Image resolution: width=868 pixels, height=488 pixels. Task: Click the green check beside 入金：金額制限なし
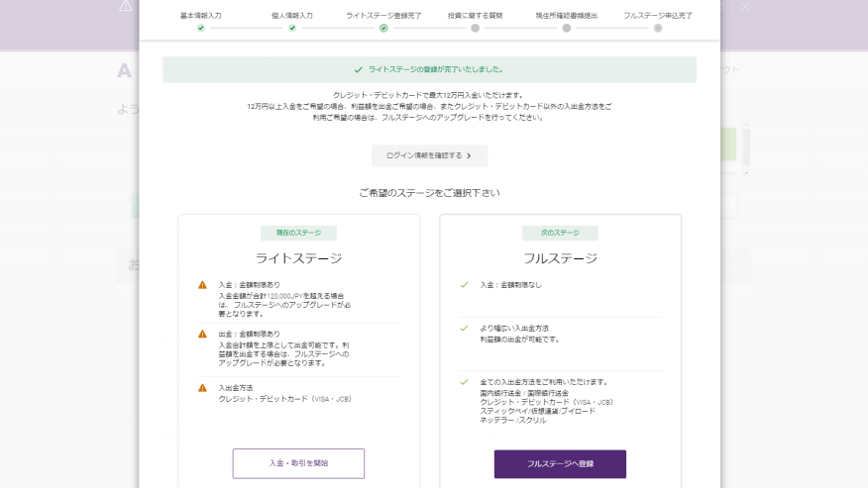click(464, 285)
